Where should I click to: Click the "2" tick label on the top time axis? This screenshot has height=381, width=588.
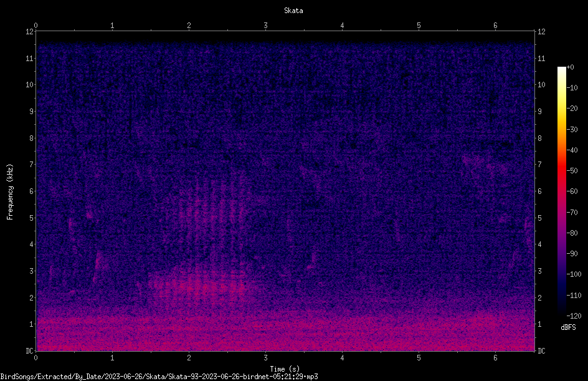point(189,26)
